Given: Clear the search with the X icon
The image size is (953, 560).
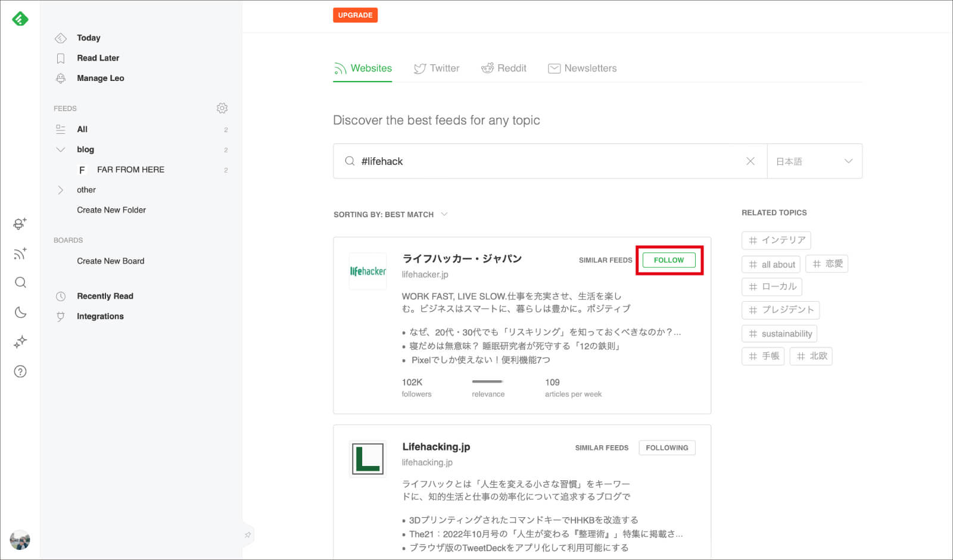Looking at the screenshot, I should click(x=750, y=161).
